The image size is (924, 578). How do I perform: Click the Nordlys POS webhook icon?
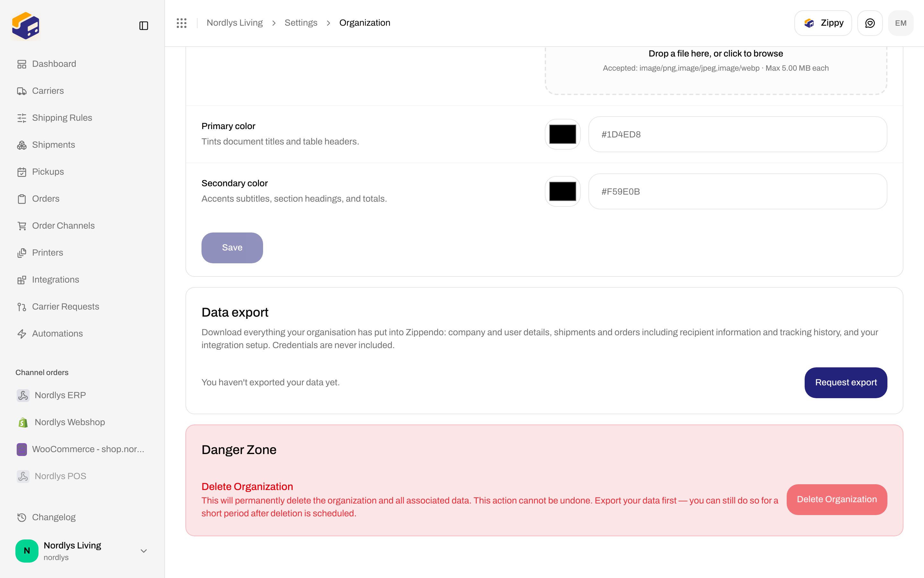tap(23, 476)
